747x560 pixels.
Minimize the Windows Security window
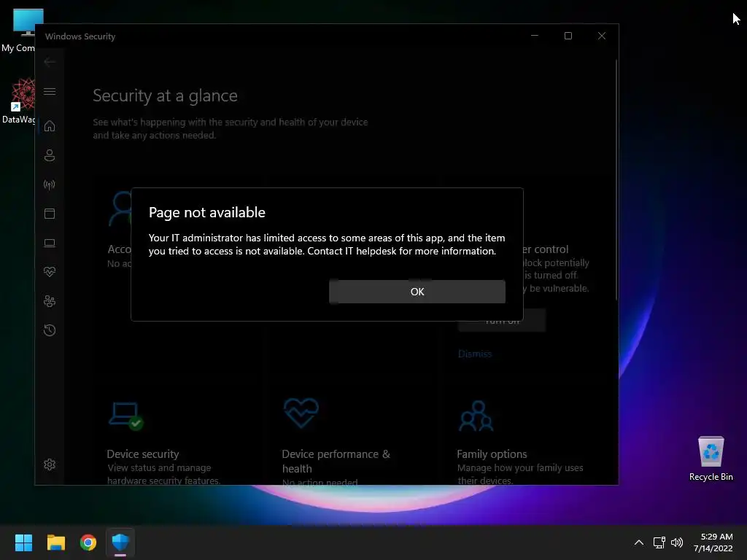click(x=535, y=36)
